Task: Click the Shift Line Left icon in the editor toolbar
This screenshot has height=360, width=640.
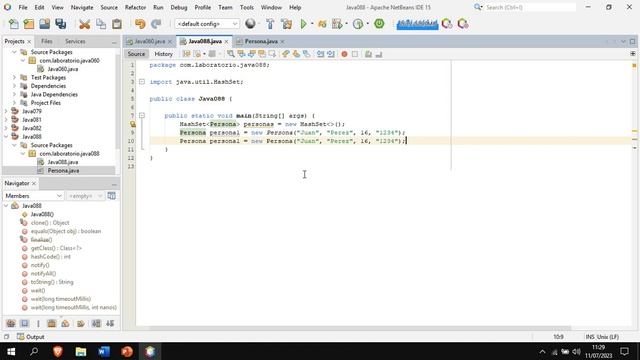Action: click(x=320, y=54)
